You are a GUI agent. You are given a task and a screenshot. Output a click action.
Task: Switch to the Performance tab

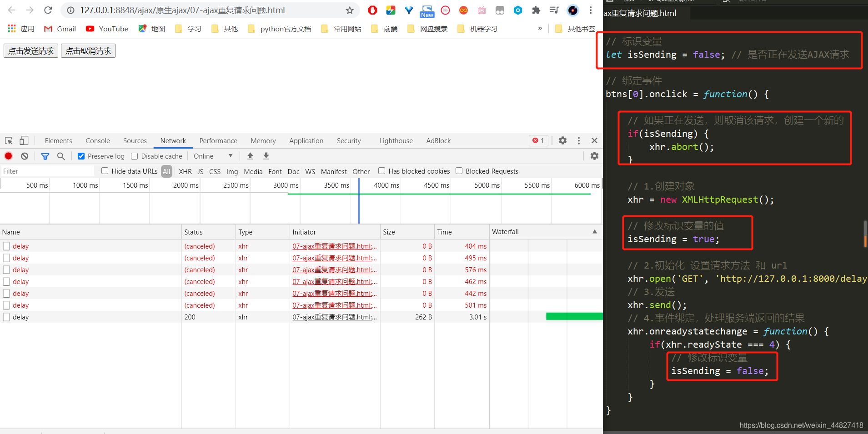tap(218, 141)
